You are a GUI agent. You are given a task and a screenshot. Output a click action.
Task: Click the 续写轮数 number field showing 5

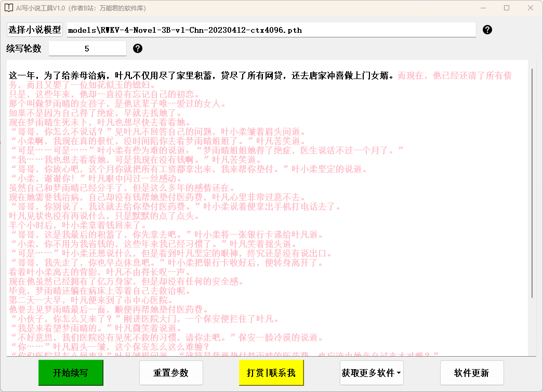(87, 48)
